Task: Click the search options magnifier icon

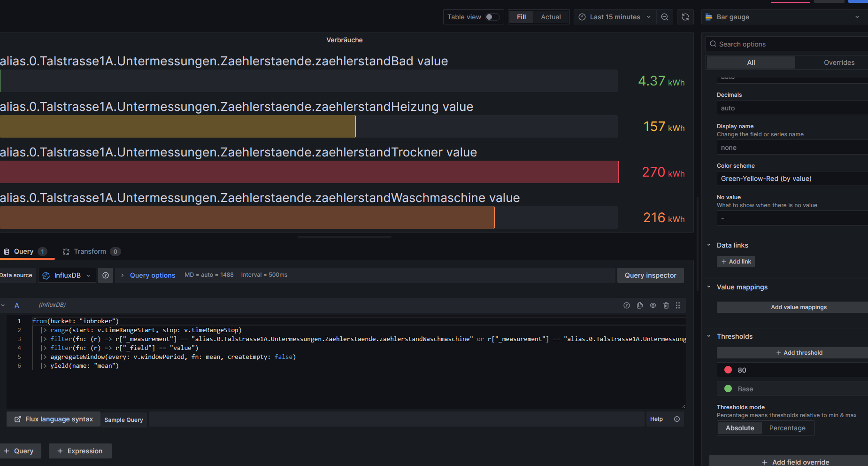Action: [x=713, y=44]
